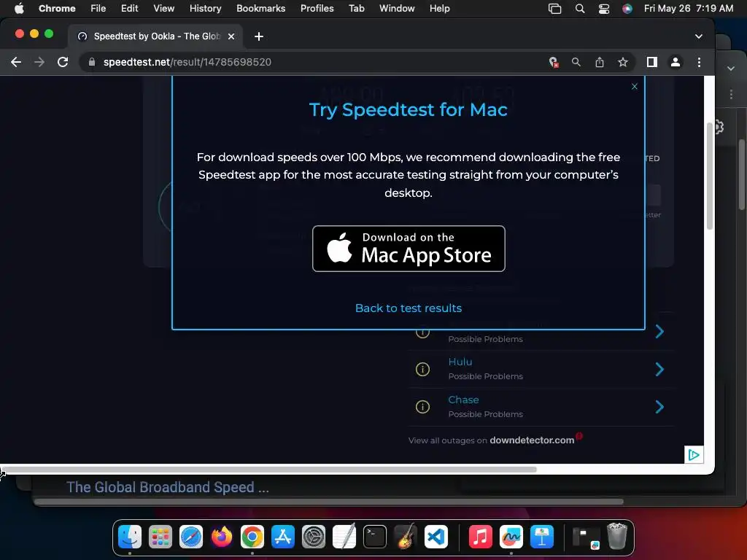The image size is (747, 560).
Task: Open Firefox from the Dock
Action: click(x=222, y=537)
